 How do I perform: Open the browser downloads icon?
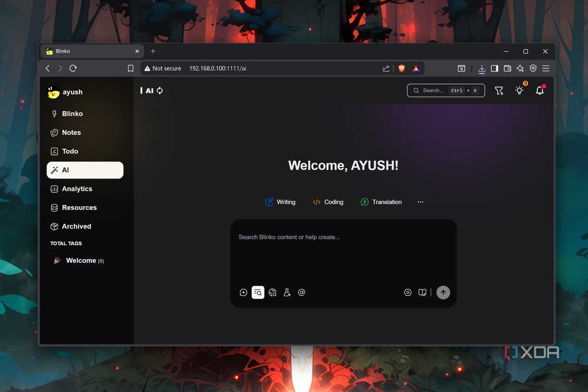point(482,69)
